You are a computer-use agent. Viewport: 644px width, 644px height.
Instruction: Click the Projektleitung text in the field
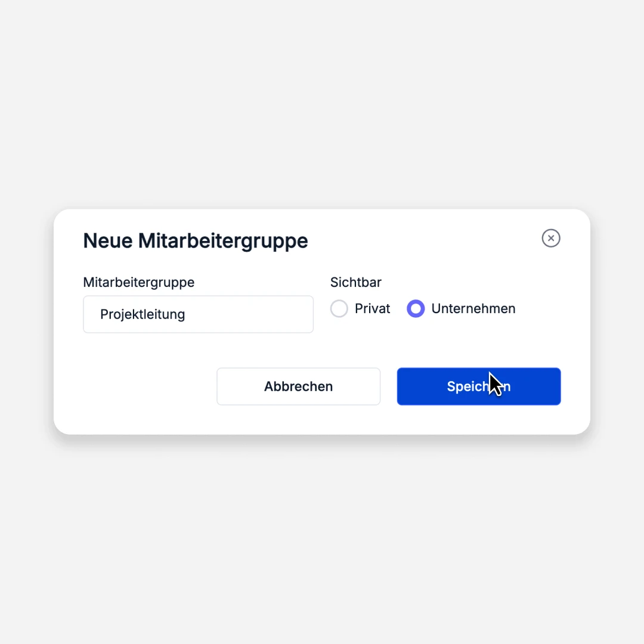click(143, 314)
